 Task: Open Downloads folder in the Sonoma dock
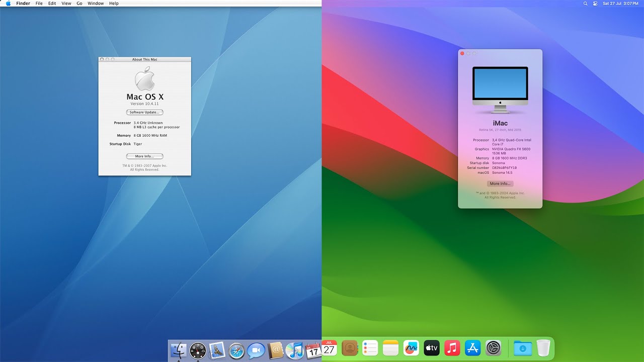pyautogui.click(x=523, y=348)
